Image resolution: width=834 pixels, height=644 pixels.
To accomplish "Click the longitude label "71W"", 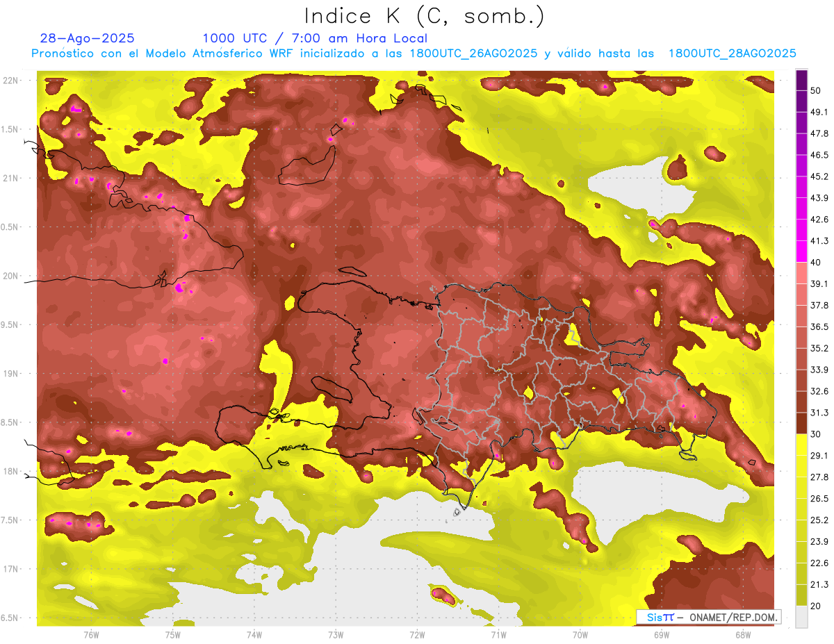I will pos(498,634).
